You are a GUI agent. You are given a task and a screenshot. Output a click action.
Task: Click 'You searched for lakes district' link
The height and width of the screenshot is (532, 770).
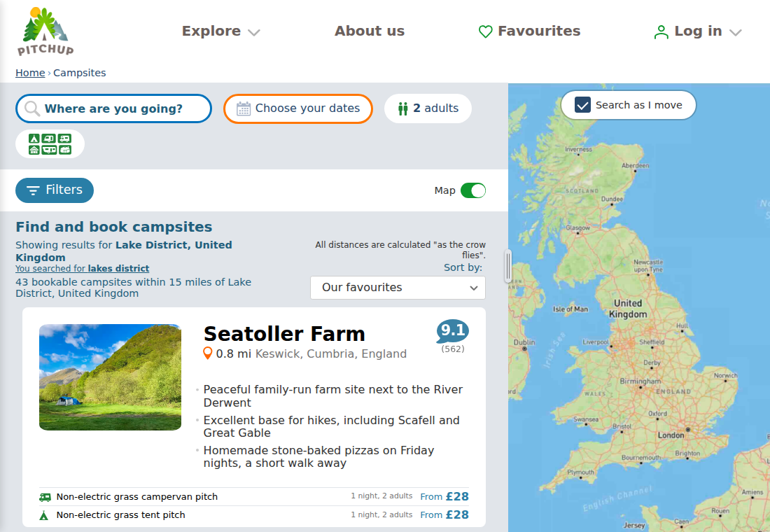[x=83, y=269]
